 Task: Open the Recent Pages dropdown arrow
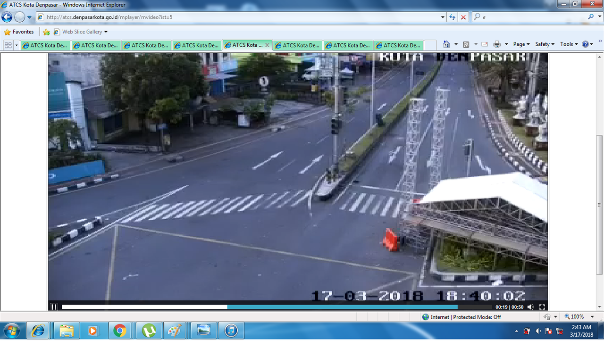tap(29, 17)
